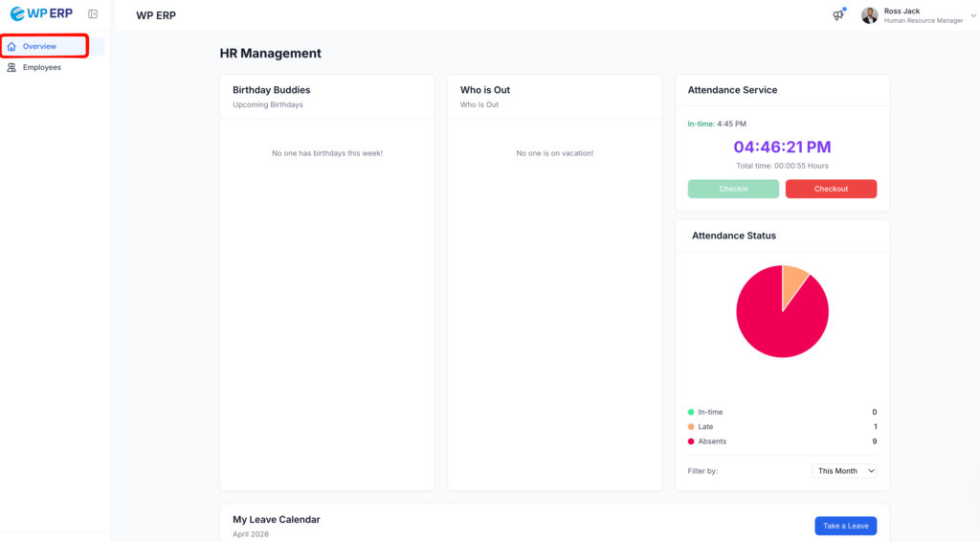Click the green In-time legend dot

[691, 412]
